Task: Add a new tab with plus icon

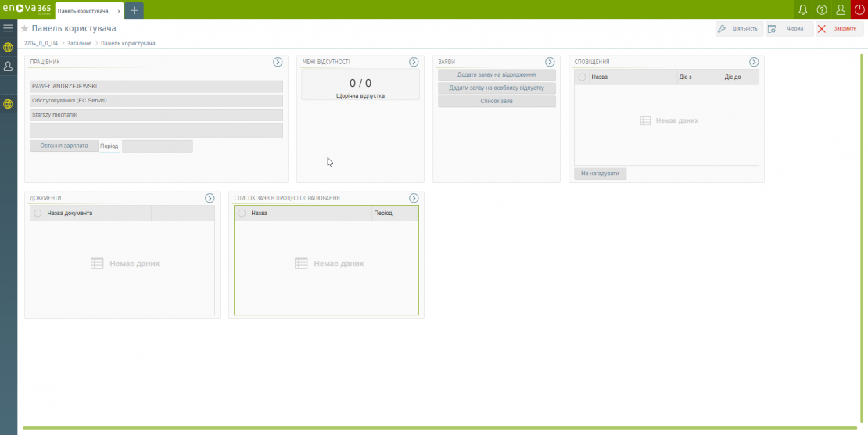Action: point(134,10)
